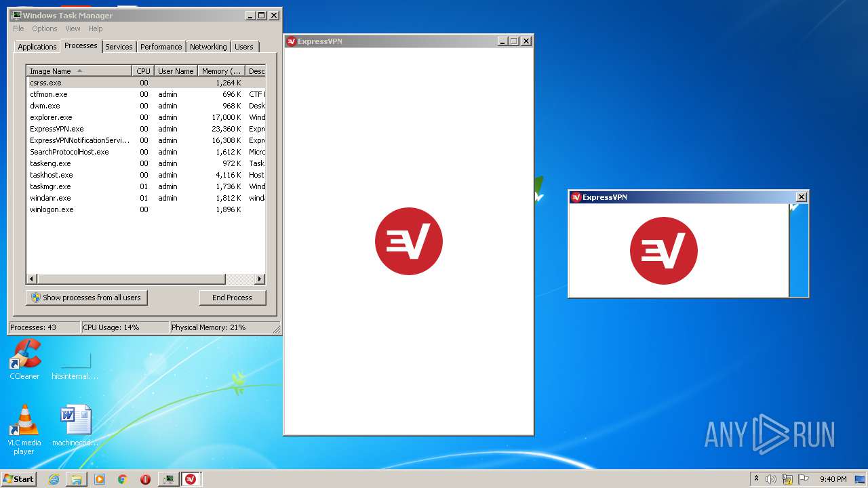
Task: Open Opera browser from the taskbar
Action: (145, 479)
